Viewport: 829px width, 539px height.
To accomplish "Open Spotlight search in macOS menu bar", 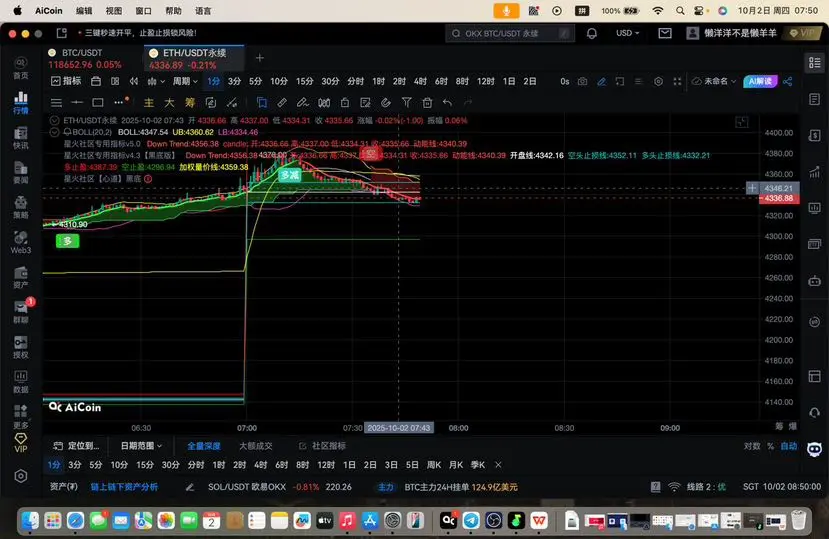I will pos(680,11).
